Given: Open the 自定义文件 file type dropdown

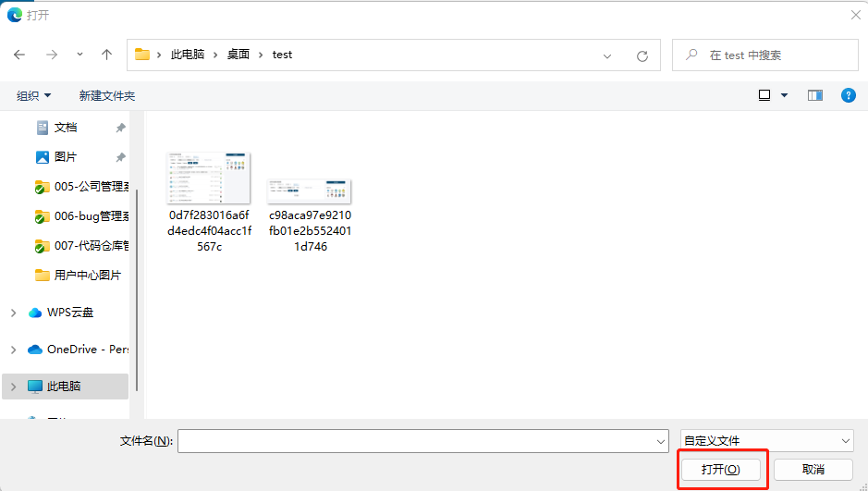Looking at the screenshot, I should click(x=766, y=441).
